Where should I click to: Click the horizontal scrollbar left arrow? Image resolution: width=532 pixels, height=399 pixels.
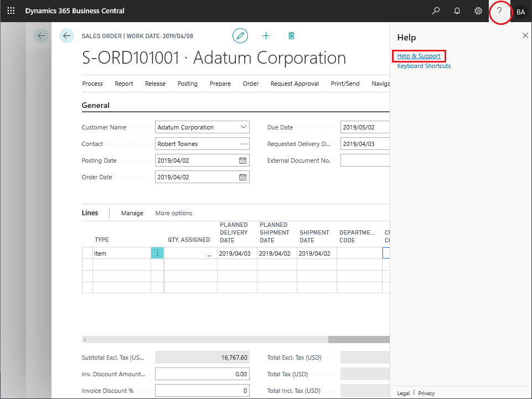click(85, 340)
